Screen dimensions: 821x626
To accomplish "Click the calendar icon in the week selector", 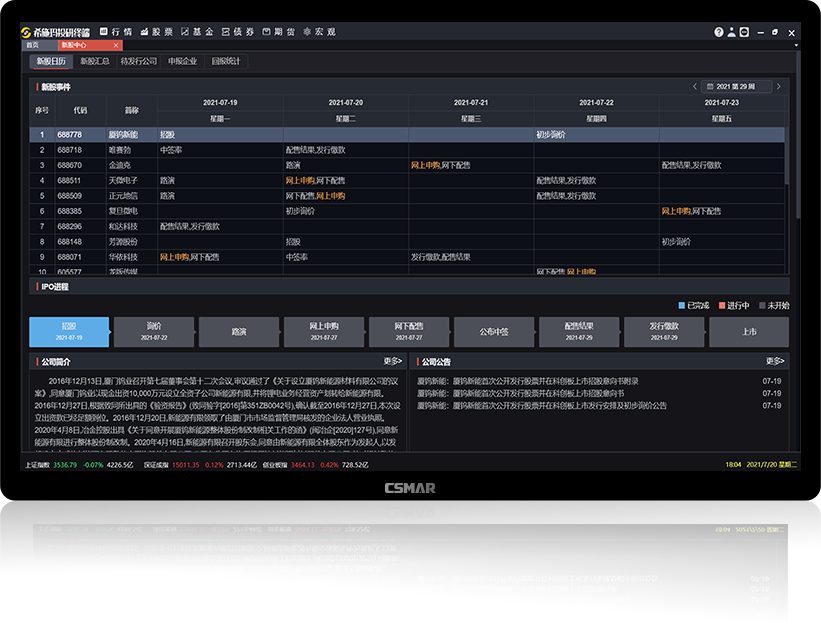I will (x=711, y=87).
